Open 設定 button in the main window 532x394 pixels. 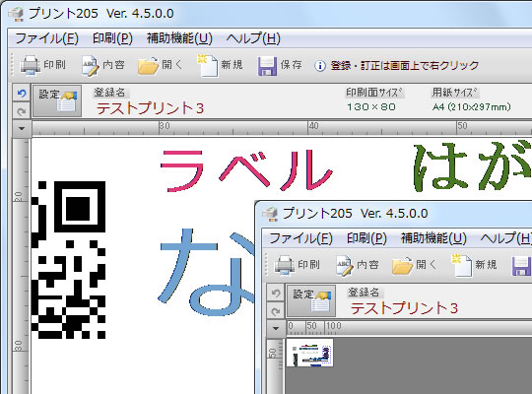57,100
